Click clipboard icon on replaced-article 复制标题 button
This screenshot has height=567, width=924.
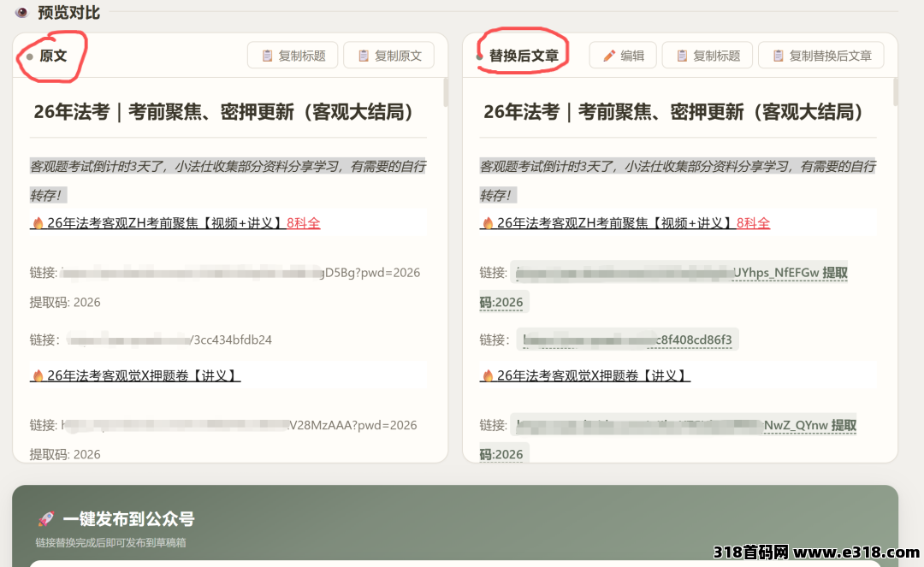(682, 56)
